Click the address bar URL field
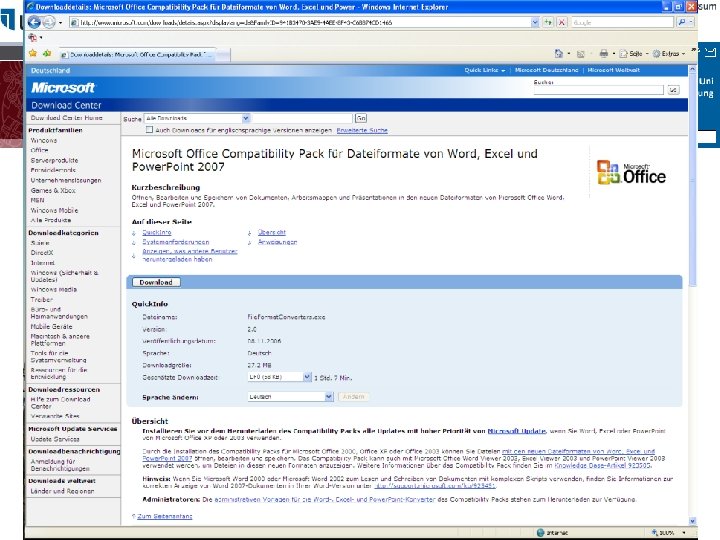 pos(300,22)
